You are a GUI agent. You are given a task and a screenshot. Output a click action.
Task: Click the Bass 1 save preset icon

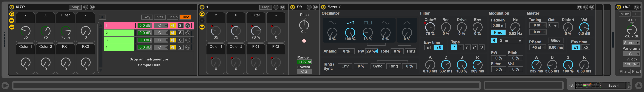pyautogui.click(x=591, y=7)
